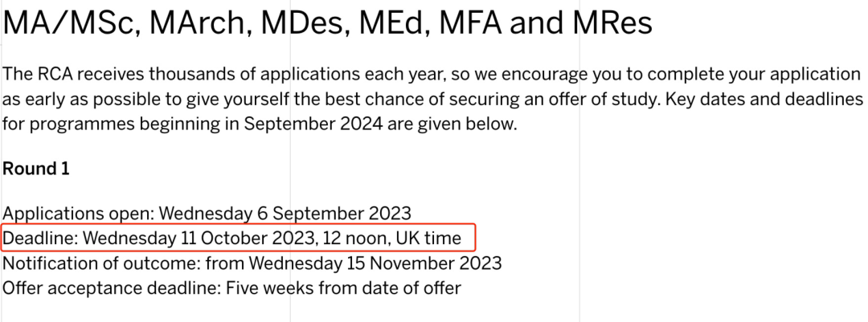Click 'UK time' in the deadline line
Image resolution: width=868 pixels, height=322 pixels.
click(x=429, y=238)
